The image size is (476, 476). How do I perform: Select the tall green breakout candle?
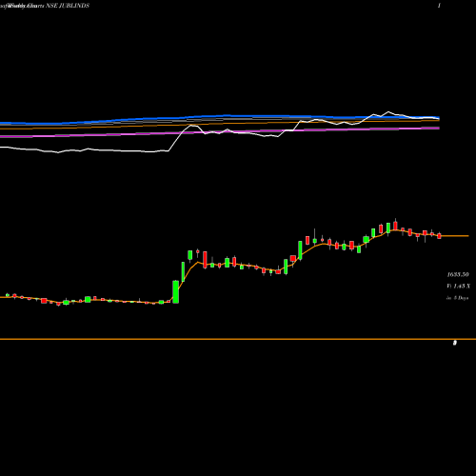click(x=175, y=291)
